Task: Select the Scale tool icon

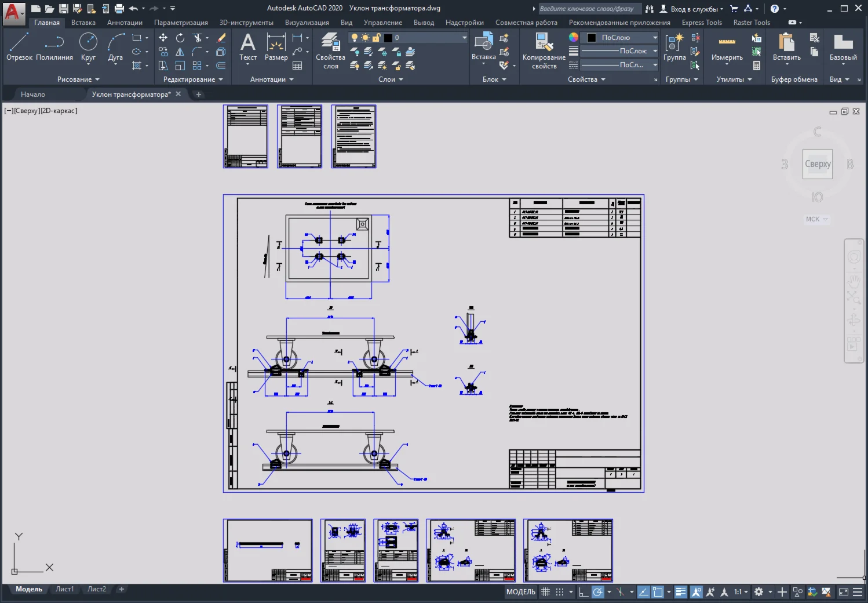Action: pyautogui.click(x=180, y=66)
